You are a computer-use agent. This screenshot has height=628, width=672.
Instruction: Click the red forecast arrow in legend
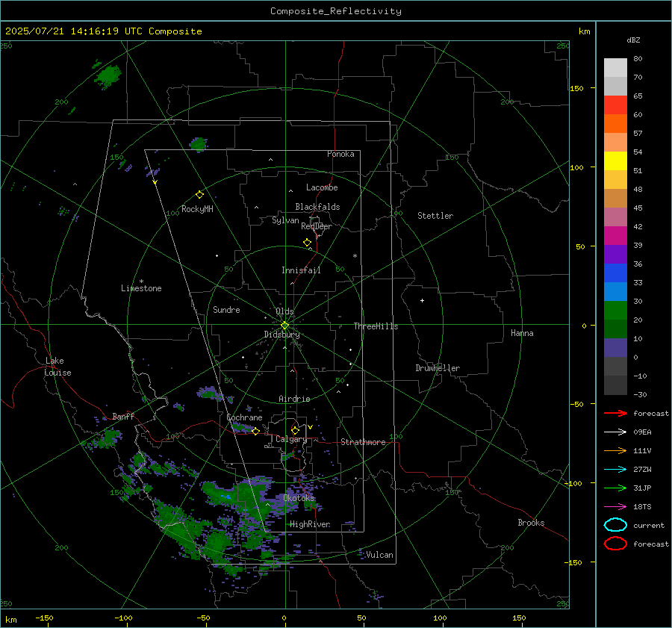coord(615,413)
